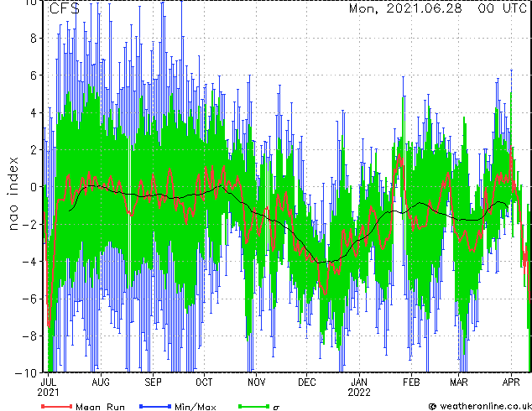The image size is (532, 411).
Task: Click the y-axis value -6
Action: (30, 299)
